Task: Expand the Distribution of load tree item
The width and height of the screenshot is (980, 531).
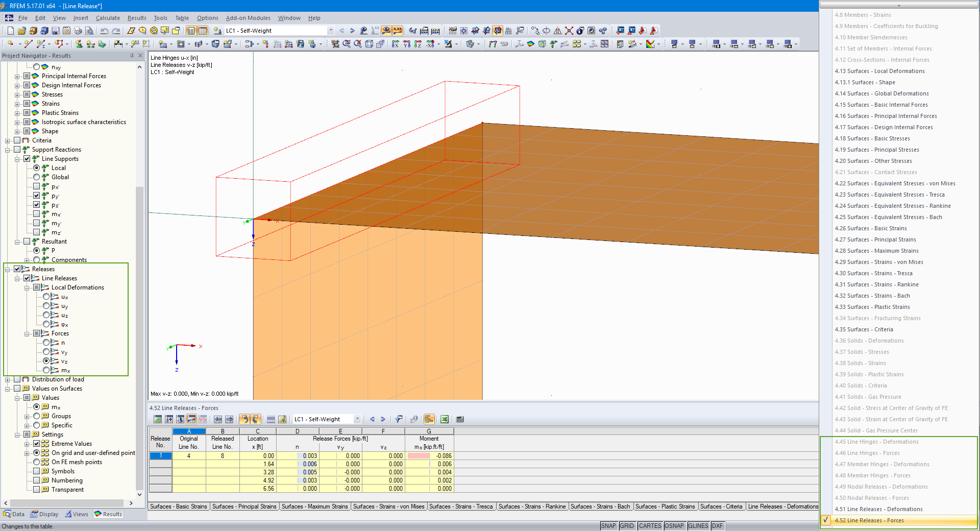Action: coord(7,379)
